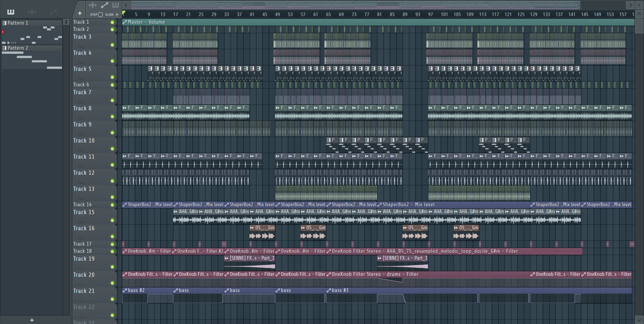Open the piano roll patterns picker icon
Image resolution: width=644 pixels, height=324 pixels.
(11, 12)
